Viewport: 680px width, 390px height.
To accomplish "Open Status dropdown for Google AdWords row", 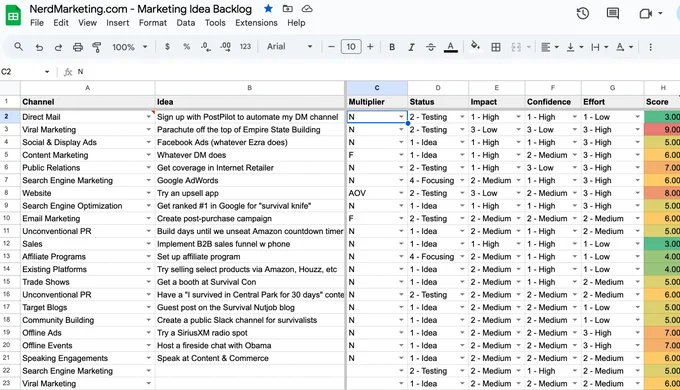I will (462, 180).
